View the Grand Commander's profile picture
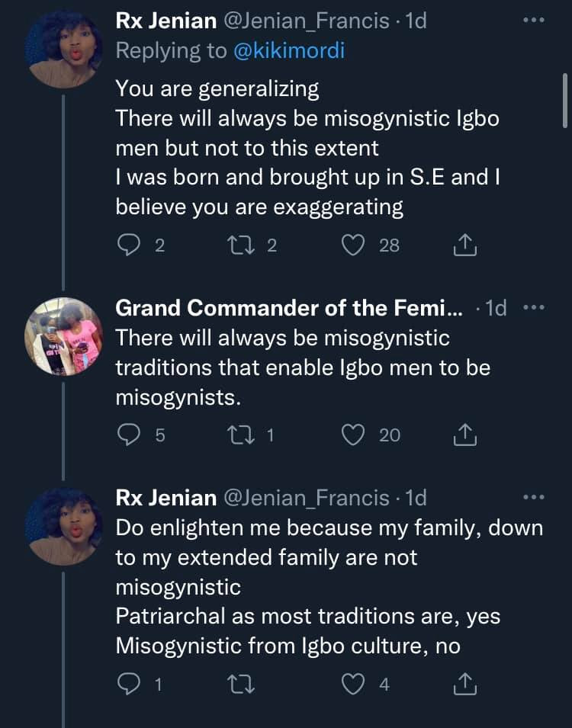Viewport: 572px width, 728px height. tap(63, 334)
